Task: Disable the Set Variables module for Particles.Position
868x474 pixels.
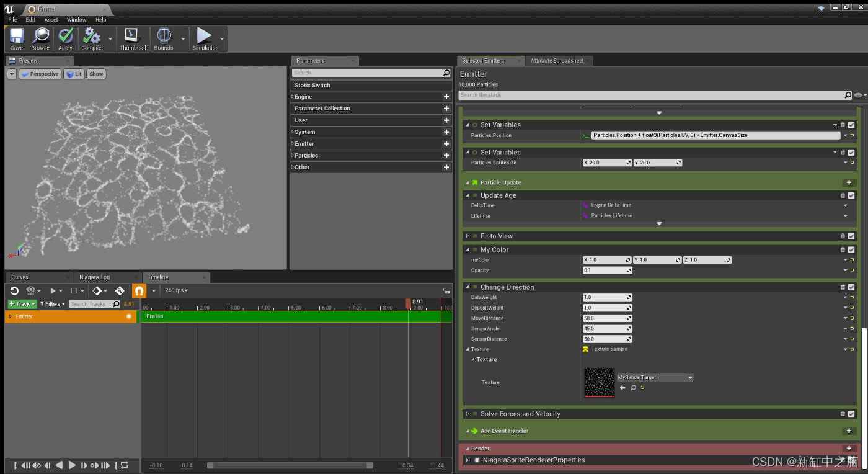Action: [851, 125]
